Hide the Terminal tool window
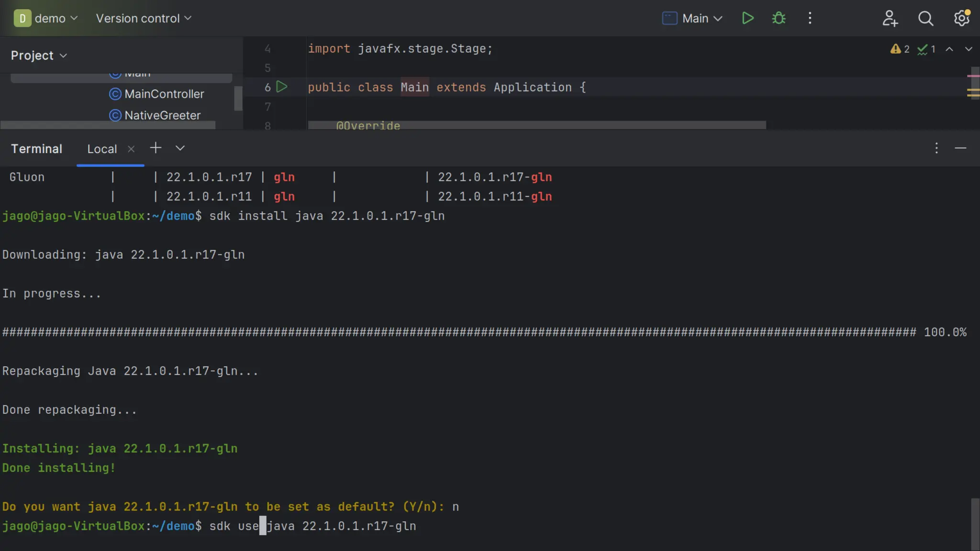Screen dimensions: 980x551 click(x=960, y=148)
